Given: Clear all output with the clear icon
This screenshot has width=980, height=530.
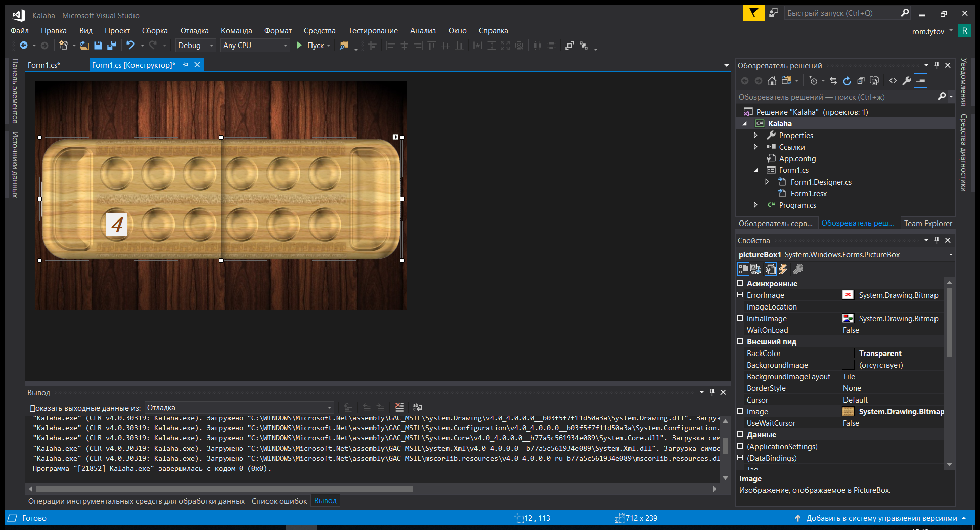Looking at the screenshot, I should [x=399, y=407].
